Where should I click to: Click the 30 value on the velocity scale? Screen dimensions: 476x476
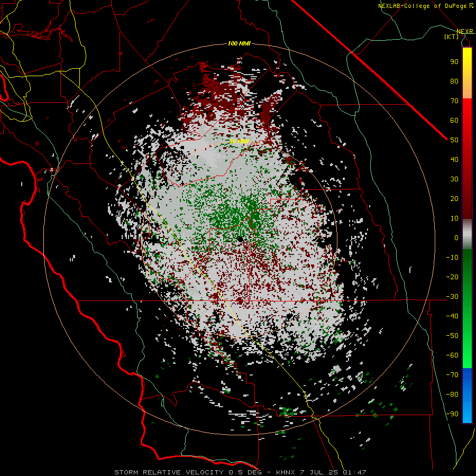point(454,179)
